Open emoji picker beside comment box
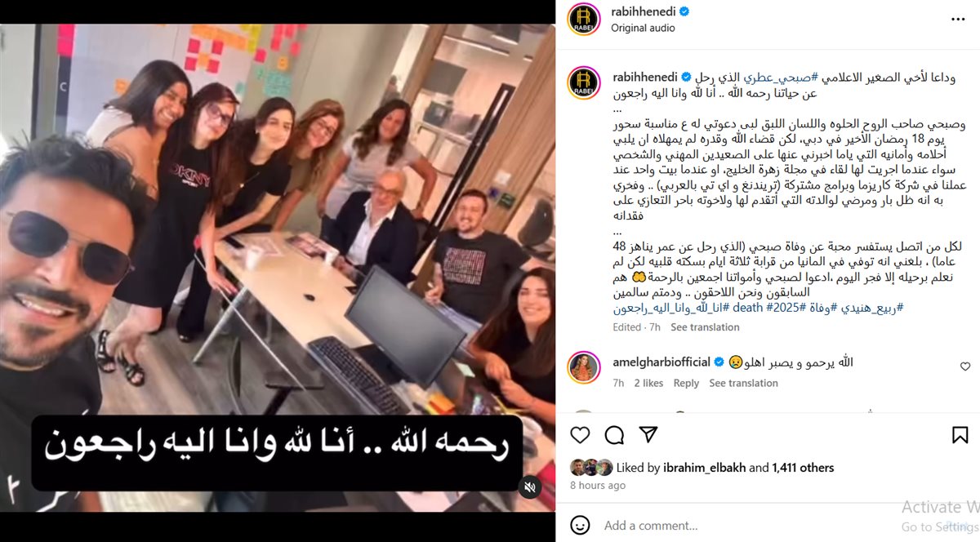980x542 pixels. pyautogui.click(x=580, y=525)
